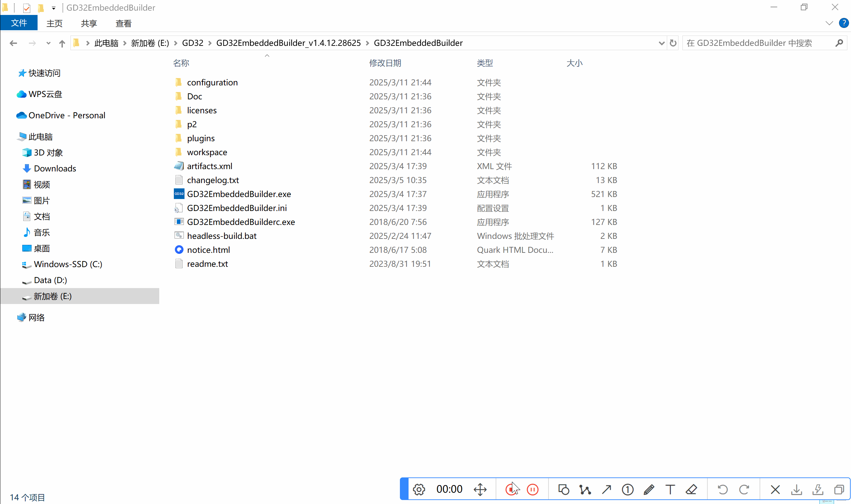This screenshot has height=504, width=851.
Task: Click the download save icon in toolbar
Action: [796, 489]
